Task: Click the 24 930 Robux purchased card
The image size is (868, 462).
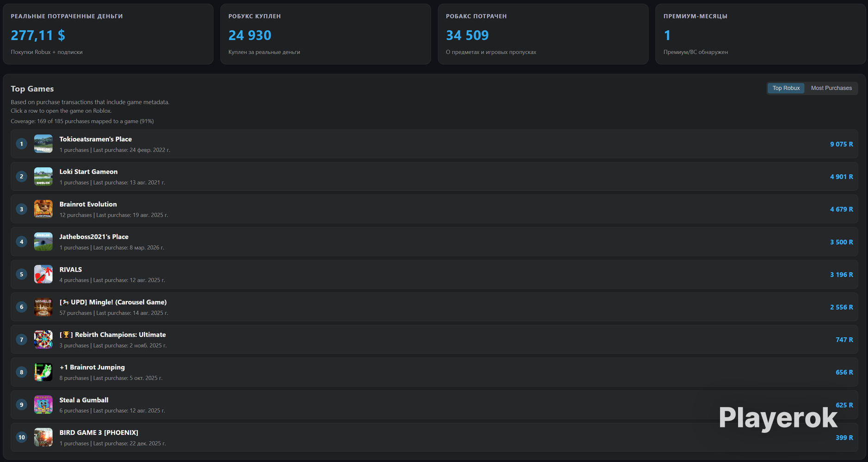Action: 326,34
